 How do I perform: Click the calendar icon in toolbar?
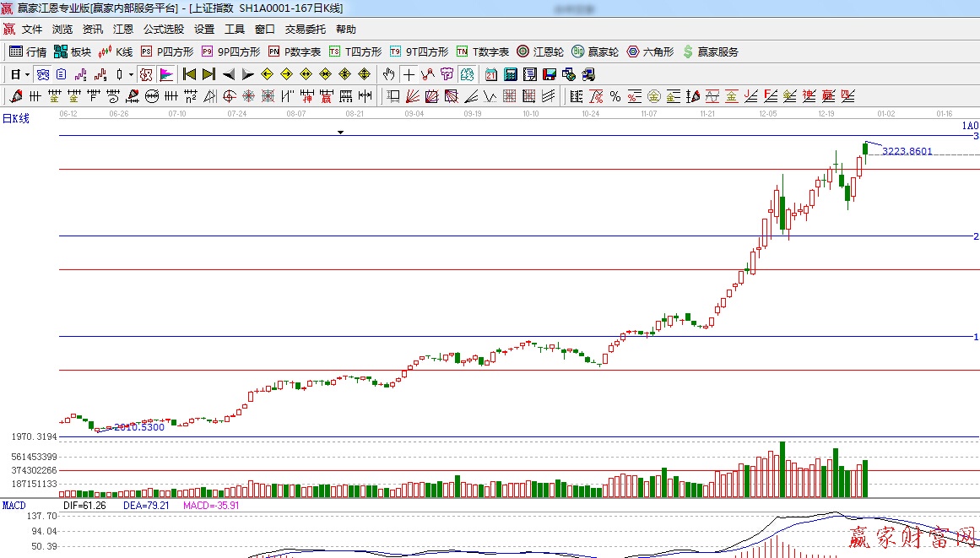(x=491, y=74)
